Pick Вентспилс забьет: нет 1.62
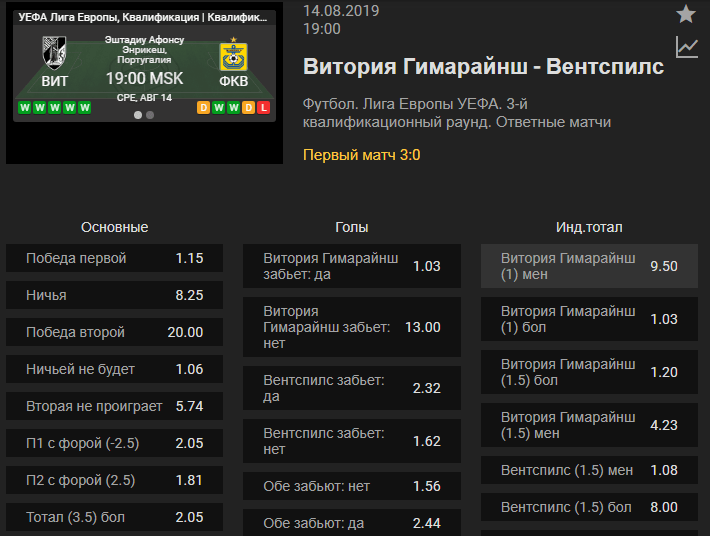The height and width of the screenshot is (536, 710). tap(352, 441)
